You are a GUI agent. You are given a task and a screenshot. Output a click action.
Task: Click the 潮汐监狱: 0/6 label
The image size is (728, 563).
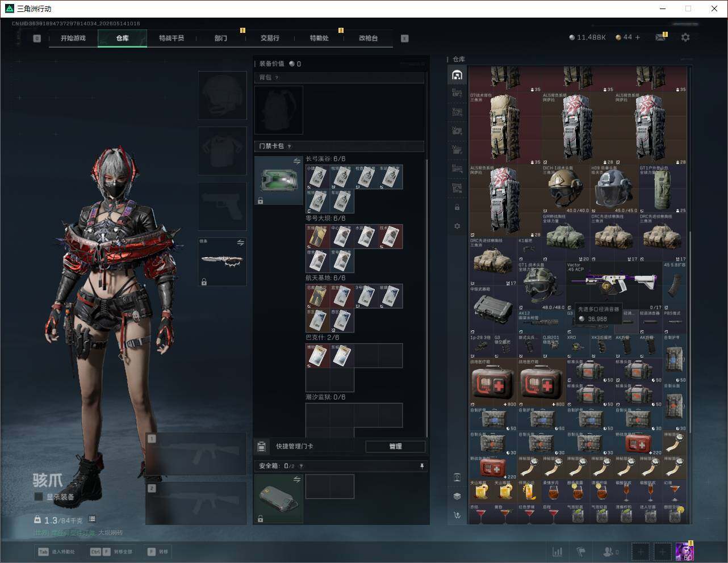[325, 397]
